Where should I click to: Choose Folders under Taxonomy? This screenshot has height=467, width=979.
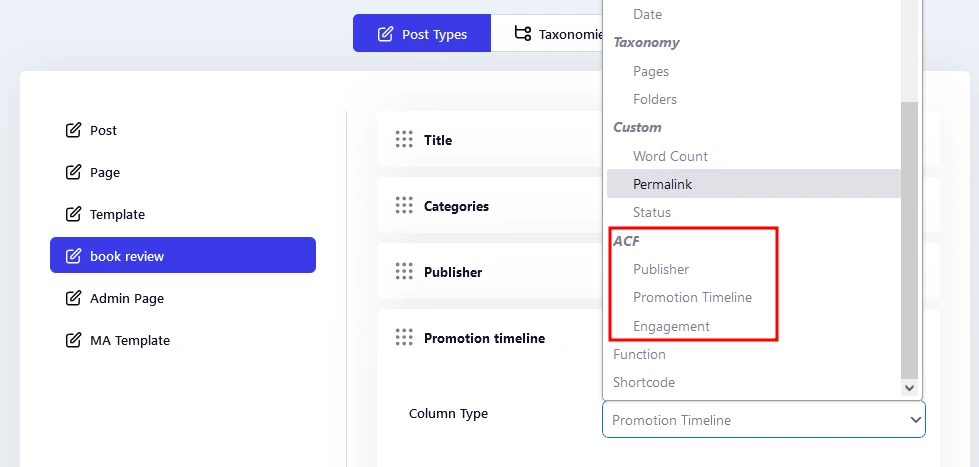point(754,99)
